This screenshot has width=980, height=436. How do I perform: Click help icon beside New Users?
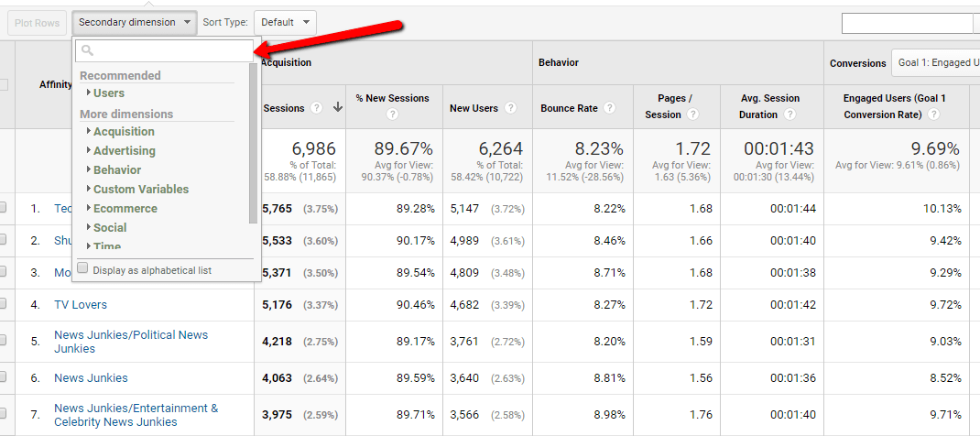[510, 108]
